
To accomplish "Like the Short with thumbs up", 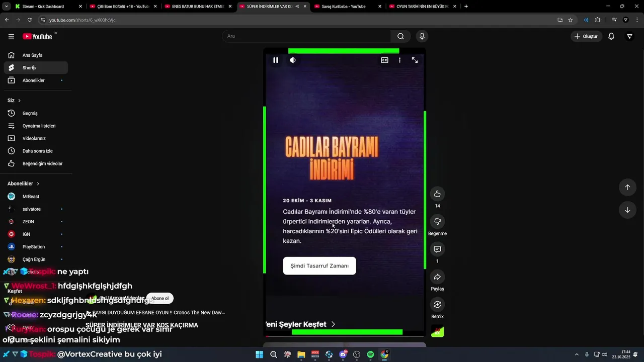I will 437,194.
